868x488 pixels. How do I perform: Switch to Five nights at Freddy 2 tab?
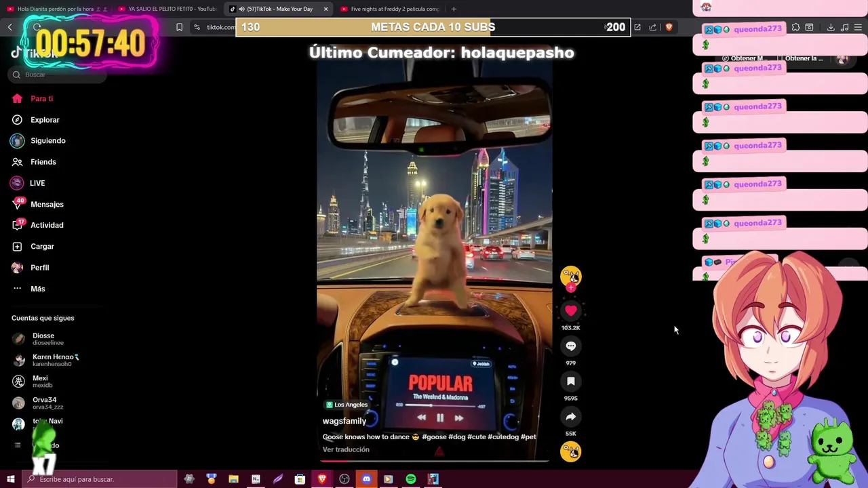390,9
